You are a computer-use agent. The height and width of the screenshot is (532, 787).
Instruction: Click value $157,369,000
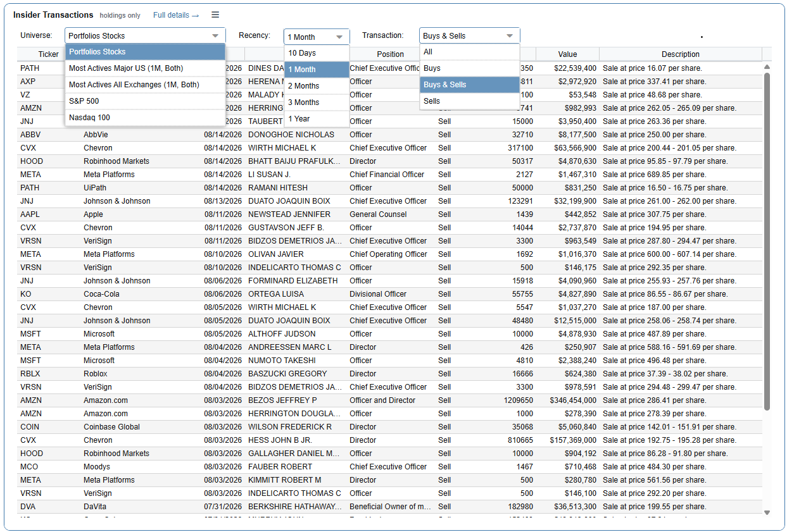point(572,440)
